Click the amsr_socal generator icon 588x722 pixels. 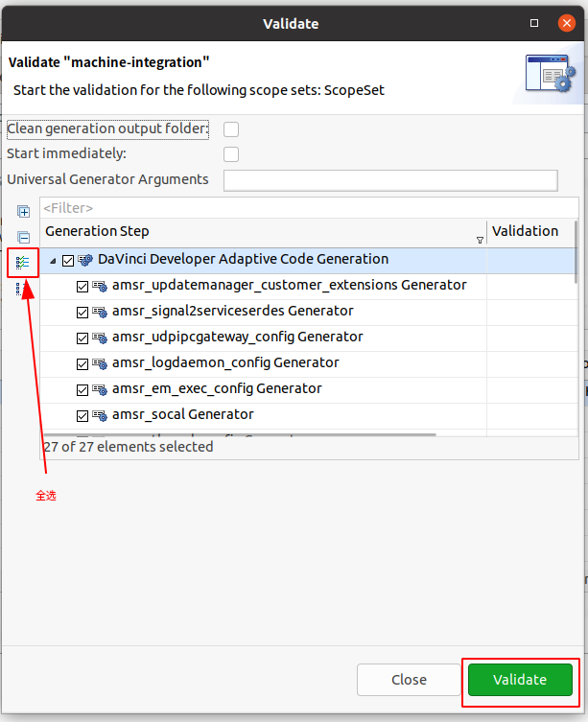click(100, 416)
